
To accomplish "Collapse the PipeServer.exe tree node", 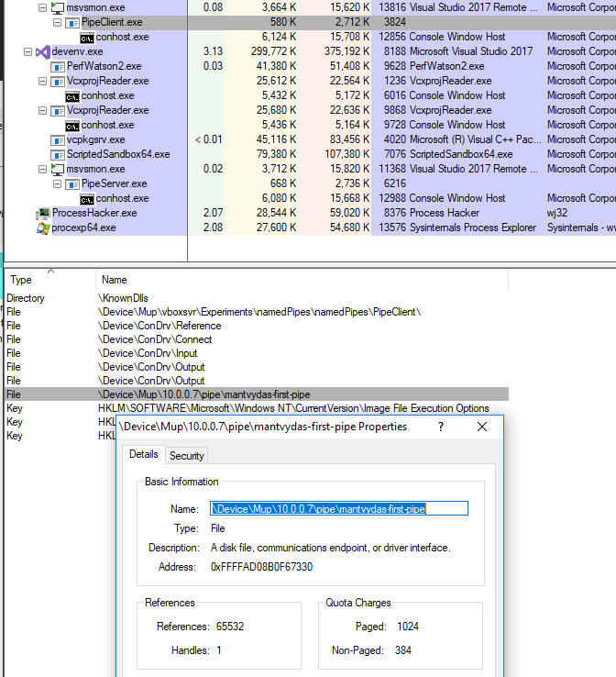I will click(57, 183).
